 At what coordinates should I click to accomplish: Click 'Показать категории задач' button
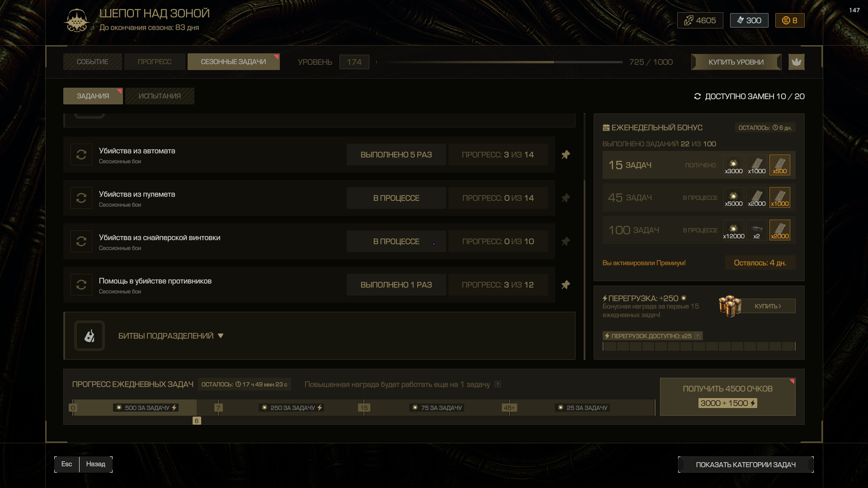(x=746, y=465)
